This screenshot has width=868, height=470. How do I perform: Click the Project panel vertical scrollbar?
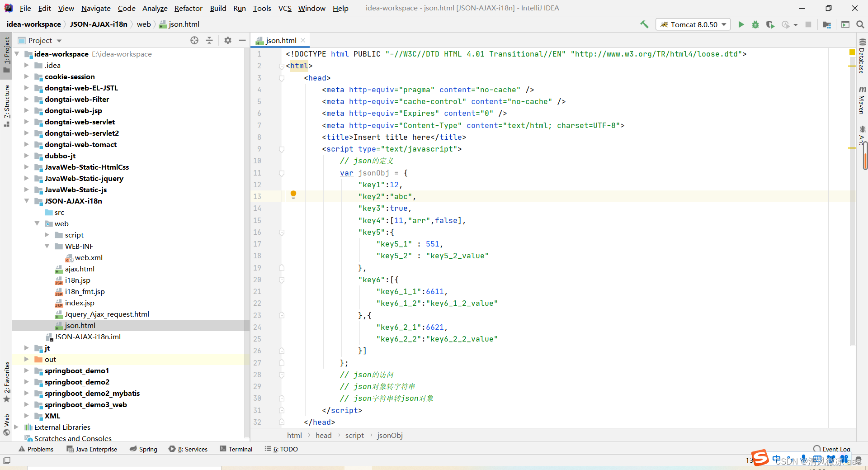[x=247, y=242]
